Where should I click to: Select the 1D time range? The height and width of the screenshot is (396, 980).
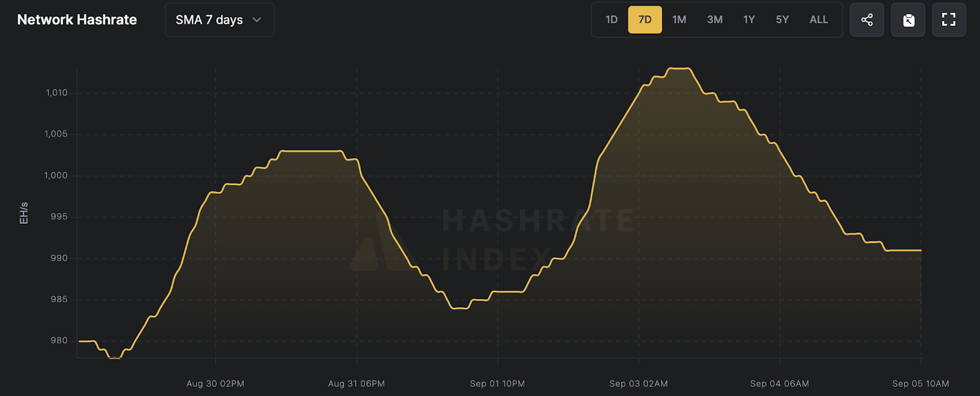click(x=611, y=20)
